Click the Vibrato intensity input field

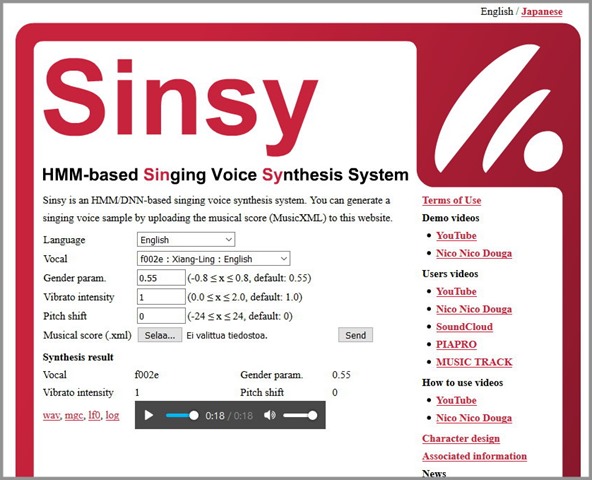(161, 297)
